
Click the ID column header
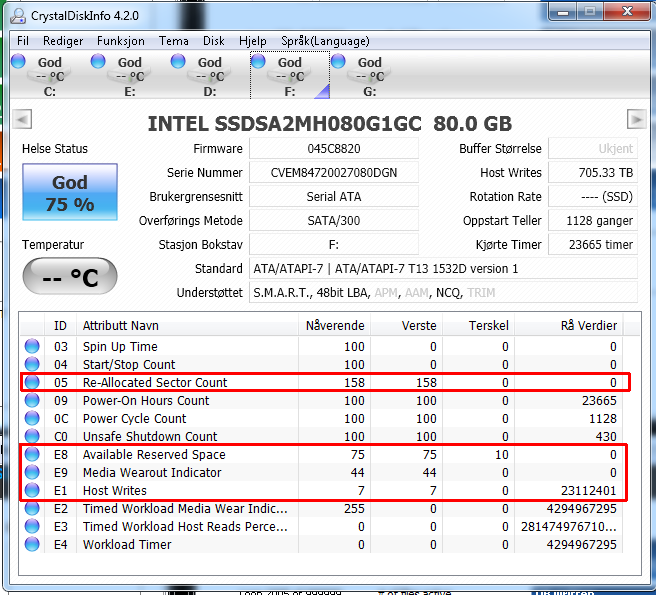pos(60,326)
